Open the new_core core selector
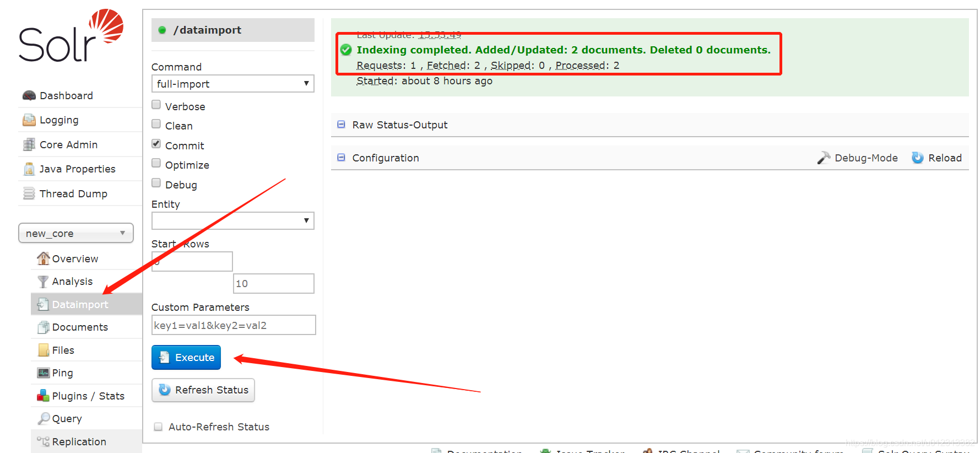Viewport: 980px width, 453px height. pos(76,233)
